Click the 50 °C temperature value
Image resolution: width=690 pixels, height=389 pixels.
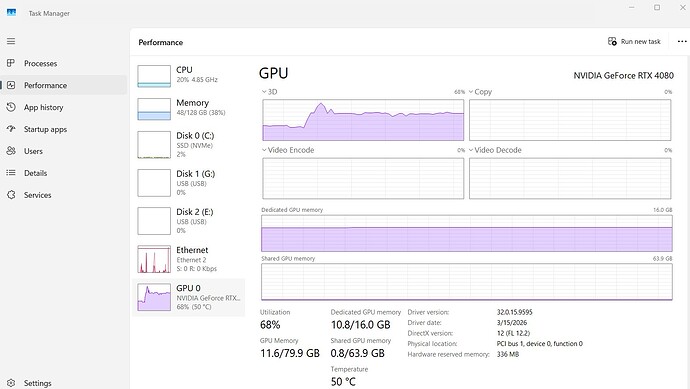[343, 382]
